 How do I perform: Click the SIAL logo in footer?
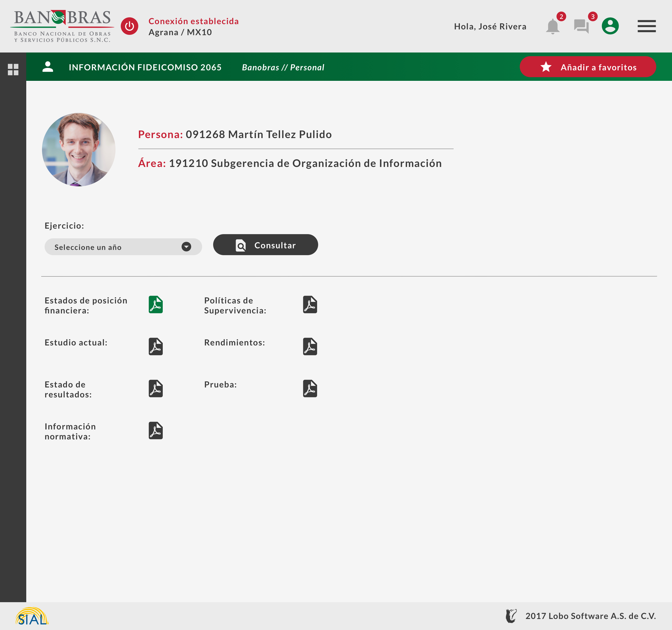32,616
